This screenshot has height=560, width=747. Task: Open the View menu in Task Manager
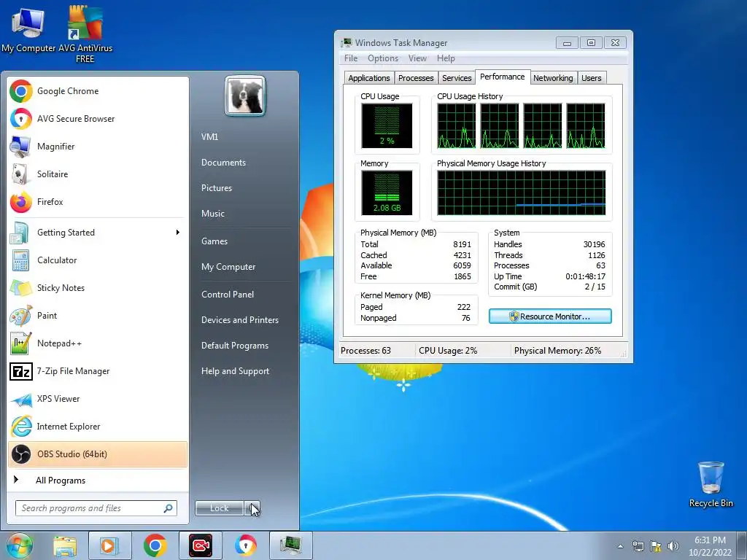point(417,58)
